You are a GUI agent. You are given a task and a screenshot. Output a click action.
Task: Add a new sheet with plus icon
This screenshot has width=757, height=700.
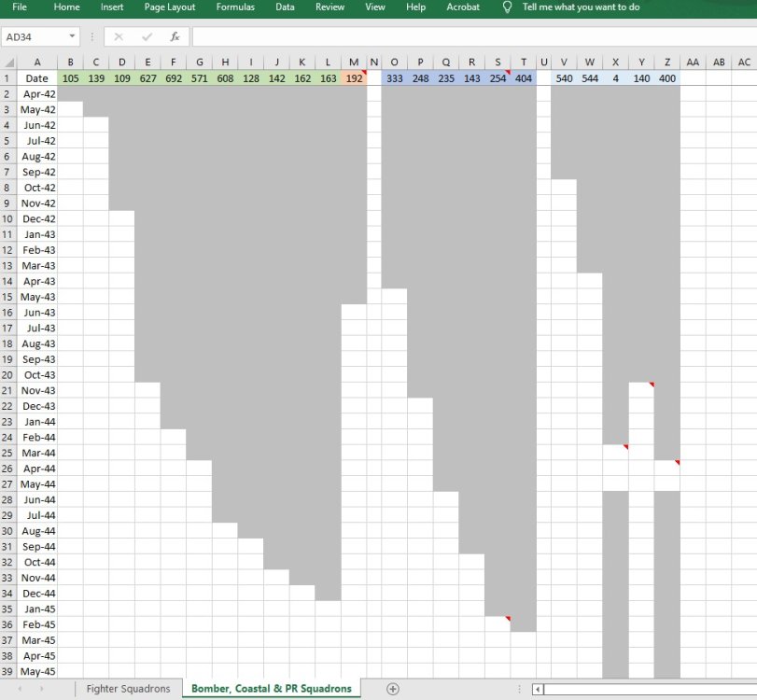[x=393, y=689]
